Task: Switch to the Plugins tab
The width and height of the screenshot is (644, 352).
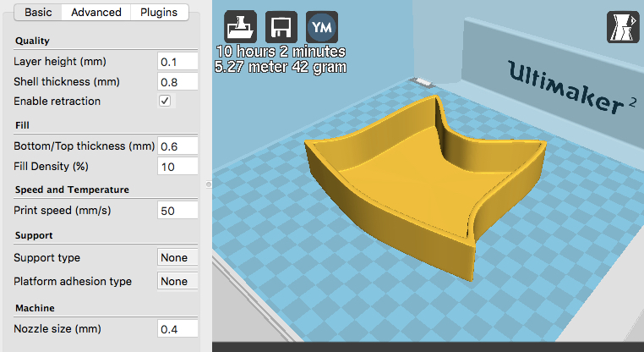Action: 159,13
